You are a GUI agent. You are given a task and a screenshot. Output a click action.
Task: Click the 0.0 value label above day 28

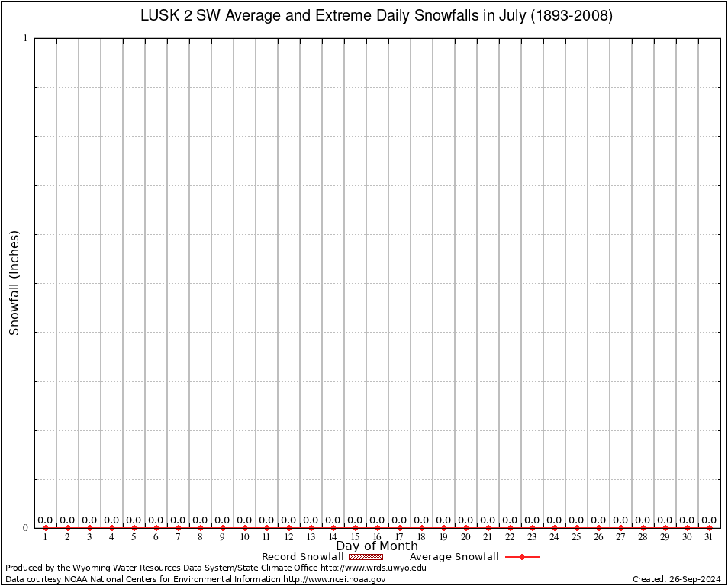643,520
